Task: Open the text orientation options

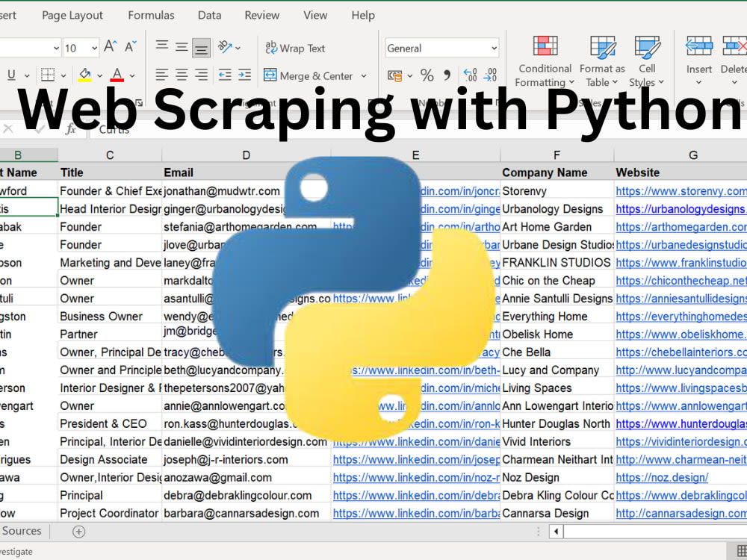Action: tap(229, 46)
